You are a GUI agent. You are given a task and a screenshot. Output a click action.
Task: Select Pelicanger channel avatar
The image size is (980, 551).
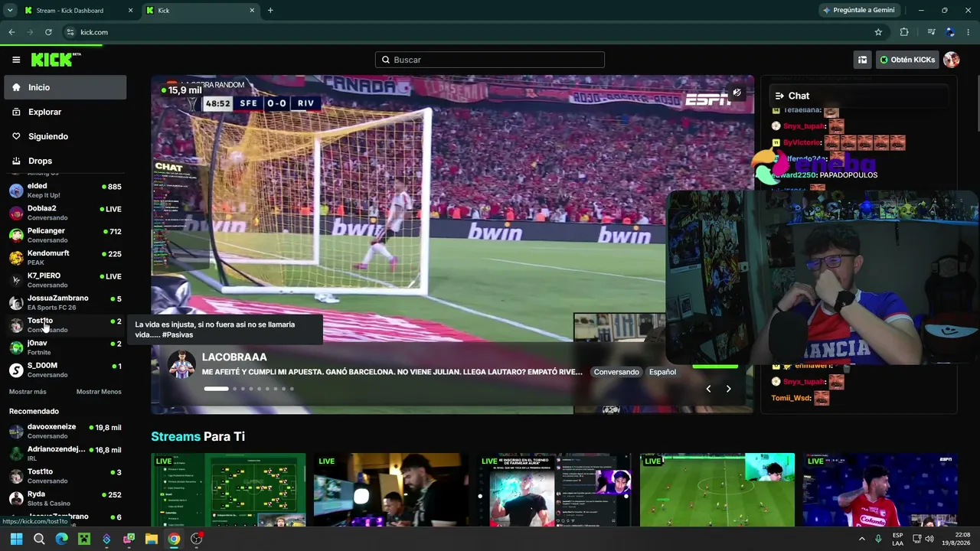pyautogui.click(x=16, y=235)
